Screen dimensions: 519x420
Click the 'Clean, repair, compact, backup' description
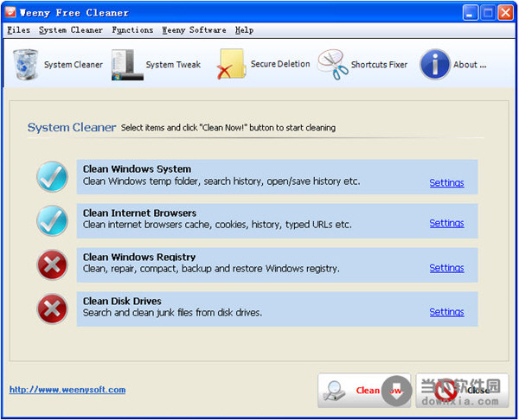[211, 269]
